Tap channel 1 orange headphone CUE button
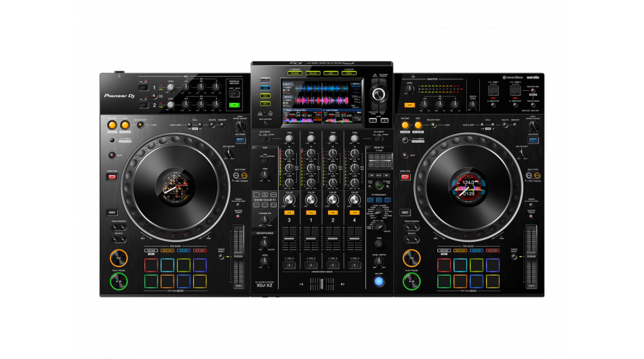Image resolution: width=644 pixels, height=359 pixels. pos(311,213)
